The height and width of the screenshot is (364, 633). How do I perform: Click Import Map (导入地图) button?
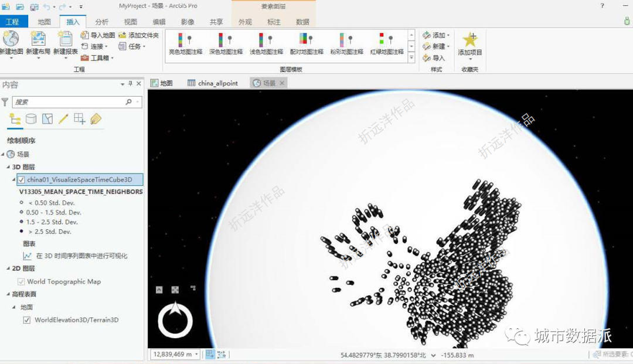(x=98, y=35)
